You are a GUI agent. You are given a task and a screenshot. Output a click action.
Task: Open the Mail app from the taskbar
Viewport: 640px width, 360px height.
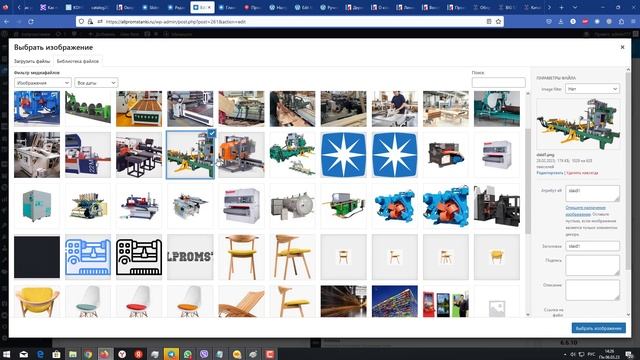[24, 354]
